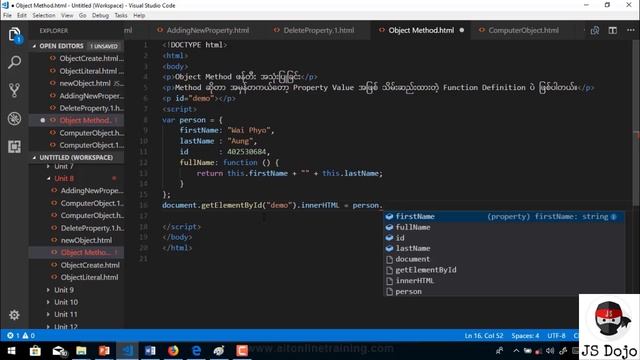Viewport: 640px width, 360px height.
Task: Open the Camtasia recorder taskbar icon
Action: tap(242, 351)
